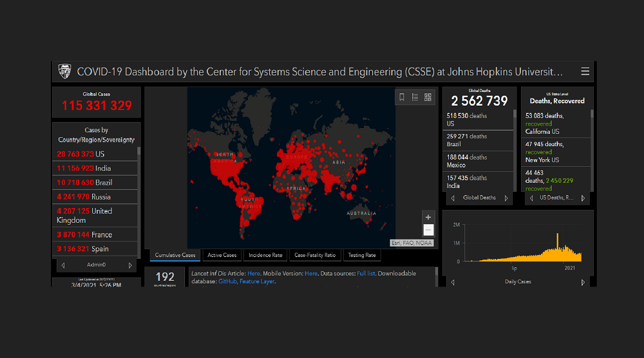
Task: Open the Testing Rate tab
Action: coord(361,255)
